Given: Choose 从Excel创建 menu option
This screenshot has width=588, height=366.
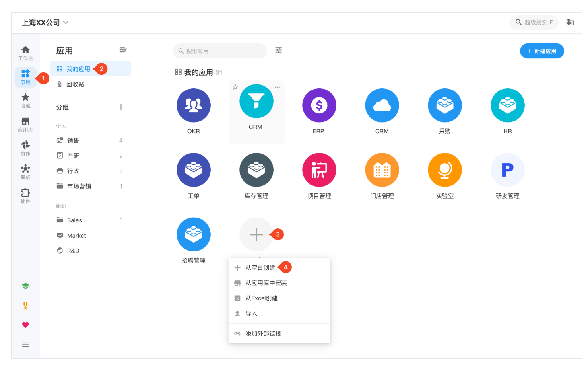Looking at the screenshot, I should pos(261,298).
